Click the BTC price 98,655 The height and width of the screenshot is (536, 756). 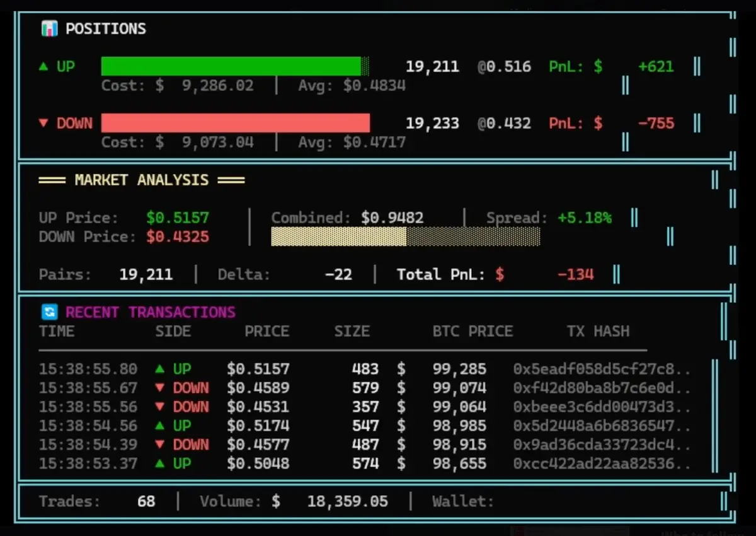tap(459, 463)
